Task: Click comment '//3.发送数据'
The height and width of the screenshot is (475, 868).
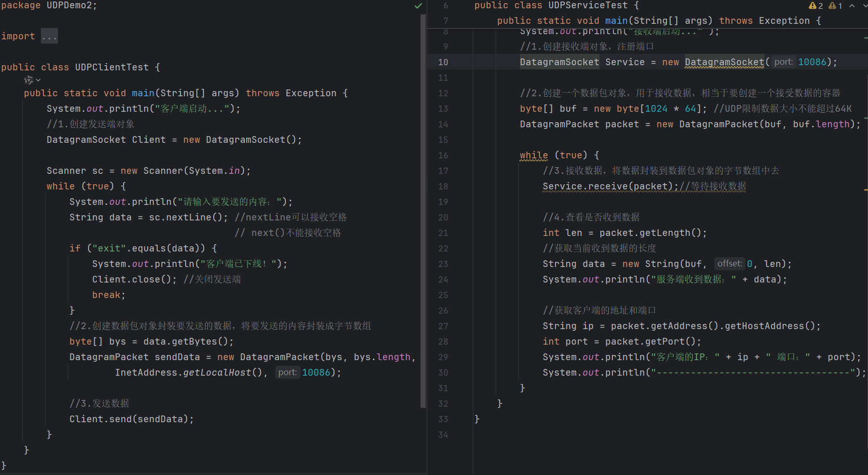Action: 99,404
